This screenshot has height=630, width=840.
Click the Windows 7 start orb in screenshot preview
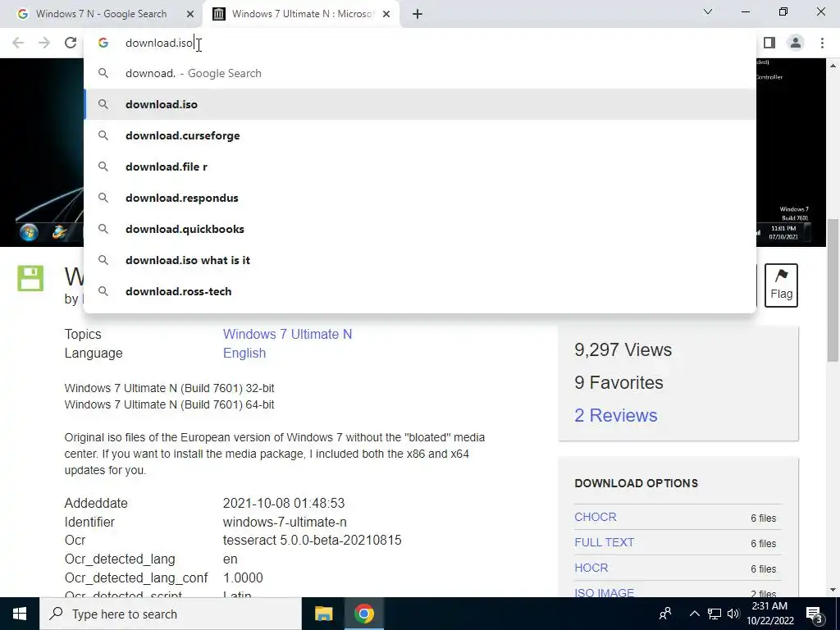(29, 232)
